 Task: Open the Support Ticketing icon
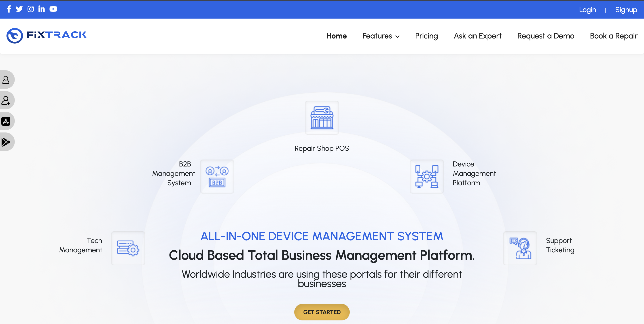pos(520,248)
